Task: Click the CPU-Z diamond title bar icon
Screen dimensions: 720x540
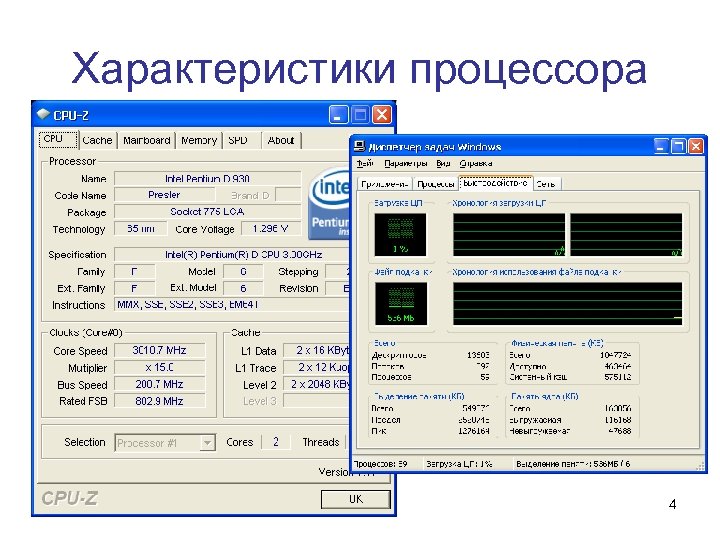Action: (43, 114)
